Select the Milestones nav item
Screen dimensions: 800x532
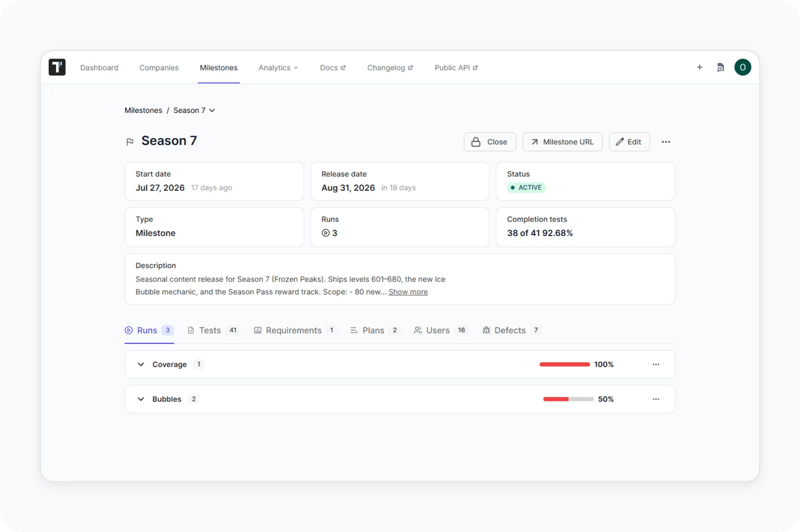pyautogui.click(x=218, y=67)
